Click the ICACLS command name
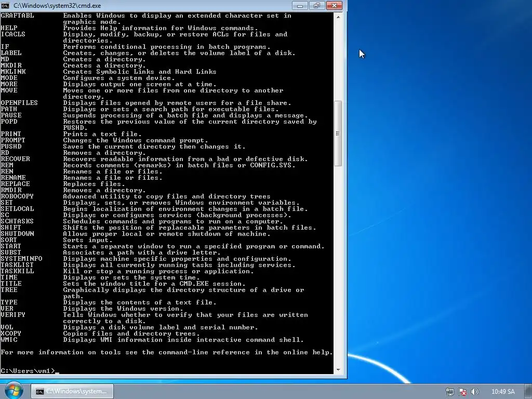 pyautogui.click(x=13, y=34)
